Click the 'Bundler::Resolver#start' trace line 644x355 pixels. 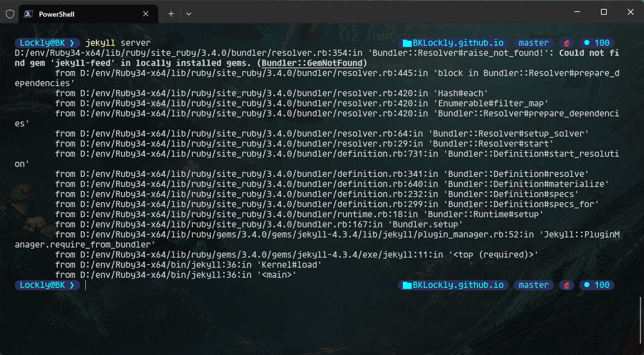(x=304, y=144)
